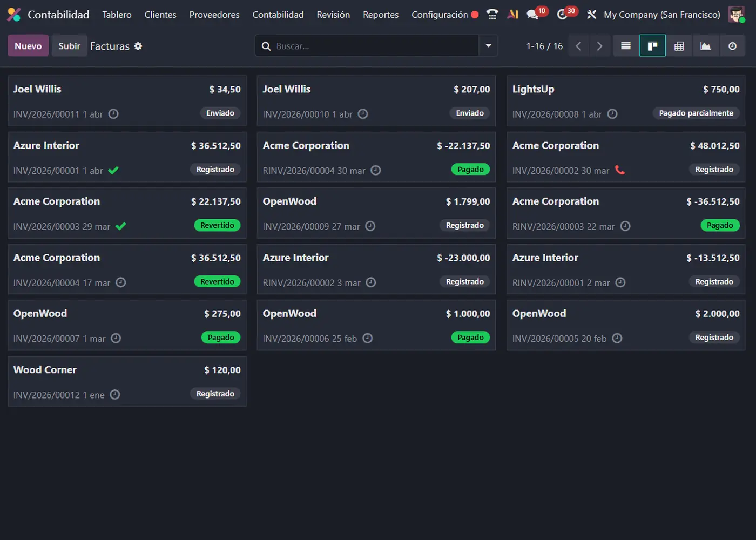Click the Facturas settings gear icon
This screenshot has width=756, height=540.
tap(138, 46)
